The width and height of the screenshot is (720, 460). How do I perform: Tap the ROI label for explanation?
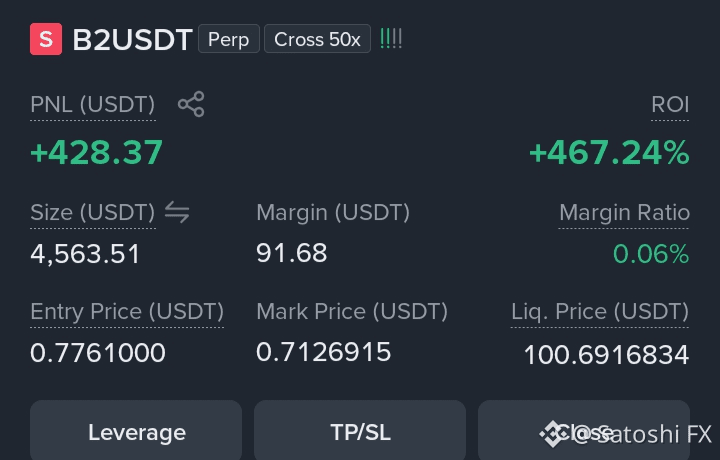pos(670,105)
